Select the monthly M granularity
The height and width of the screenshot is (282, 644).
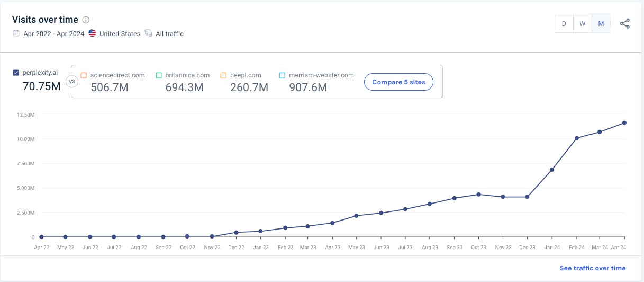pyautogui.click(x=601, y=23)
